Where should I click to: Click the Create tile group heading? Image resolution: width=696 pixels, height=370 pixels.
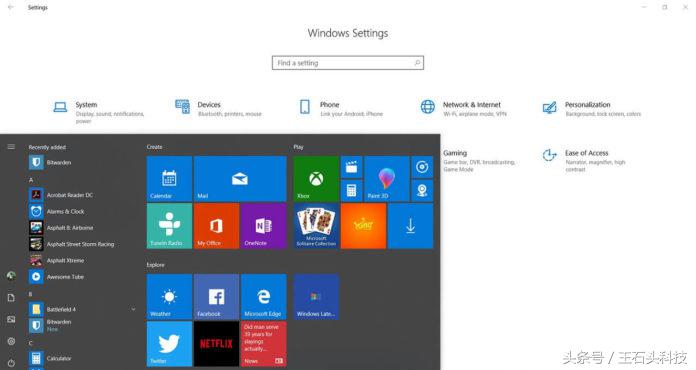[154, 147]
